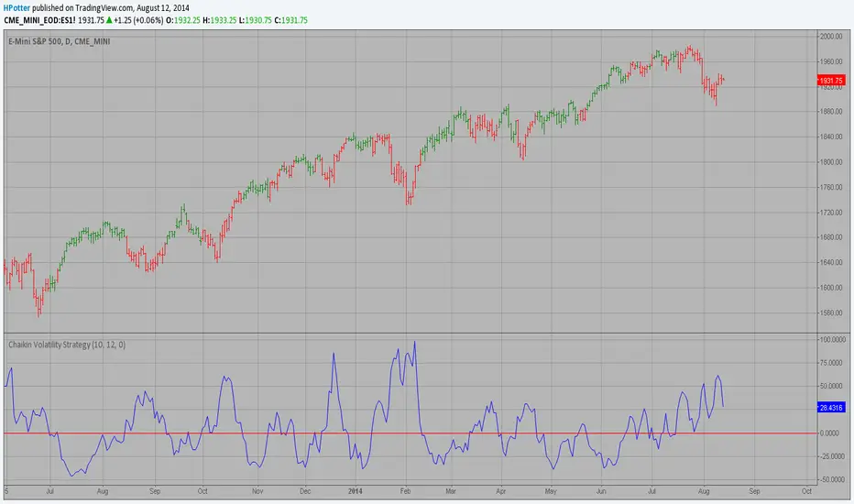The width and height of the screenshot is (854, 504).
Task: Click the open value O:1932.25
Action: pyautogui.click(x=183, y=20)
